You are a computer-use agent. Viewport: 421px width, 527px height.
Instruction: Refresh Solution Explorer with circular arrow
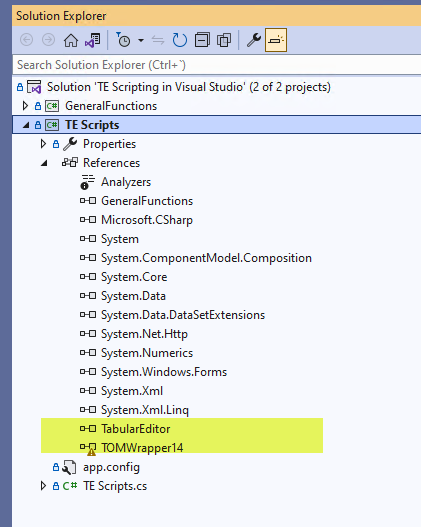click(x=180, y=40)
